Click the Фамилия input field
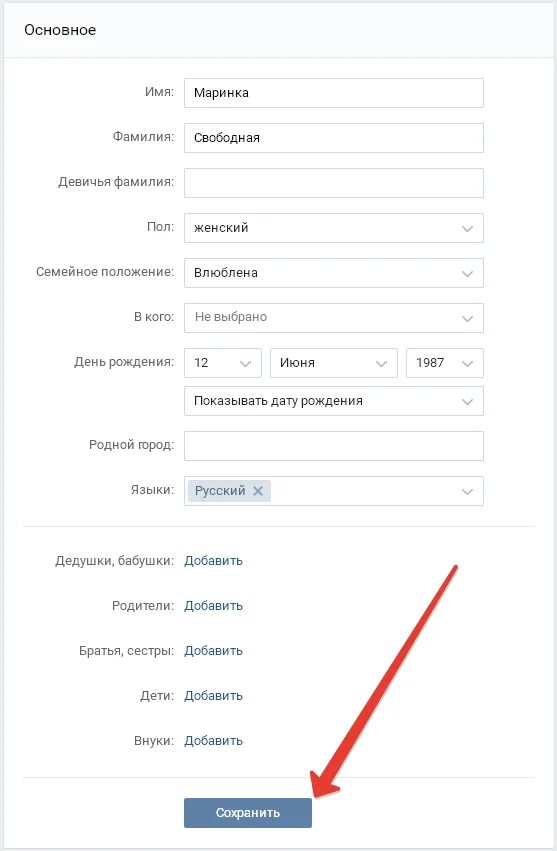Image resolution: width=557 pixels, height=851 pixels. [x=333, y=138]
